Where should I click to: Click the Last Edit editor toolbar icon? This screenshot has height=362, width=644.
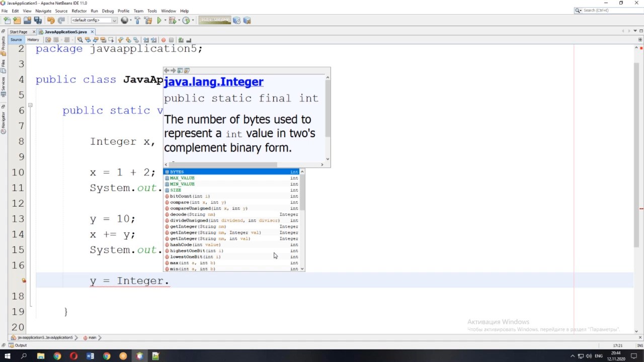48,40
